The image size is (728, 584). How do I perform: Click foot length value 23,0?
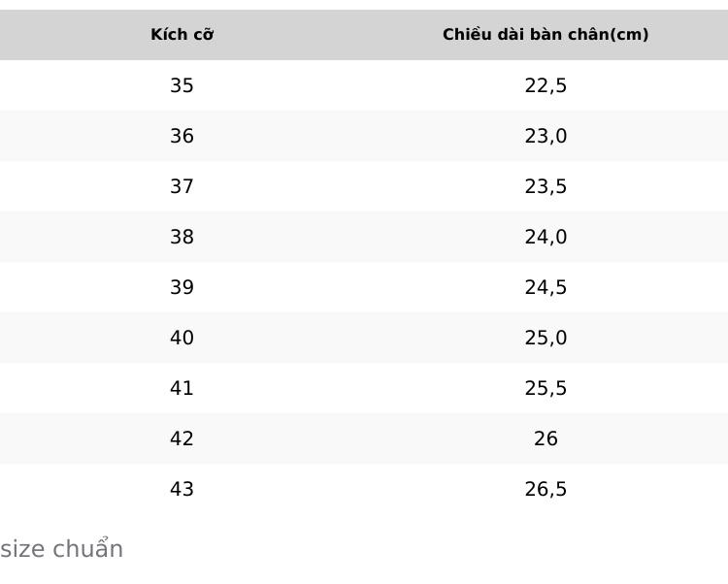[546, 136]
